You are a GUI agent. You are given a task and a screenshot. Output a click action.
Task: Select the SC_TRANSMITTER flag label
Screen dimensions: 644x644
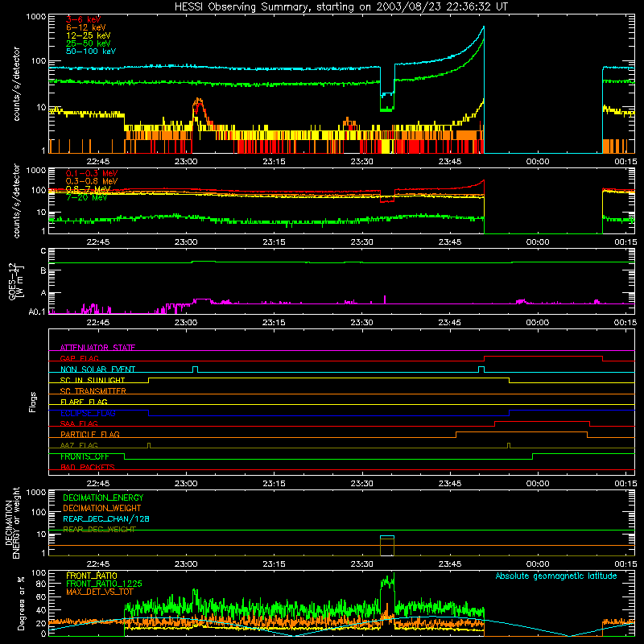coord(93,391)
